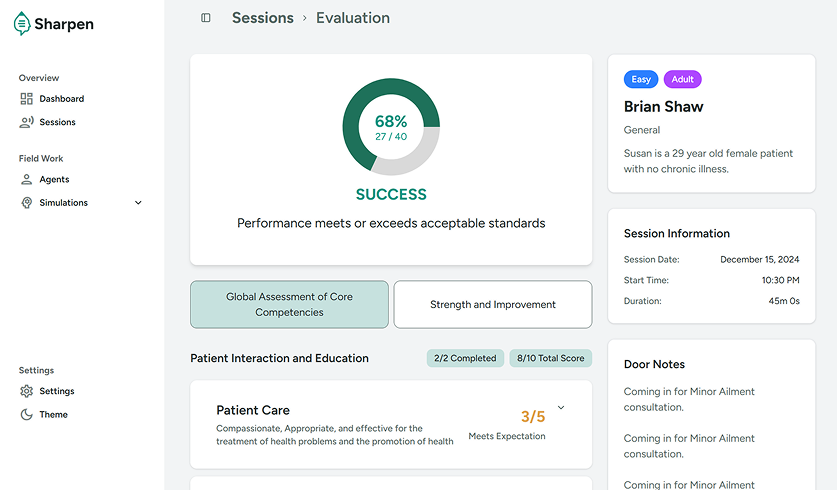Open Dashboard from the sidebar
This screenshot has width=837, height=490.
click(x=62, y=99)
